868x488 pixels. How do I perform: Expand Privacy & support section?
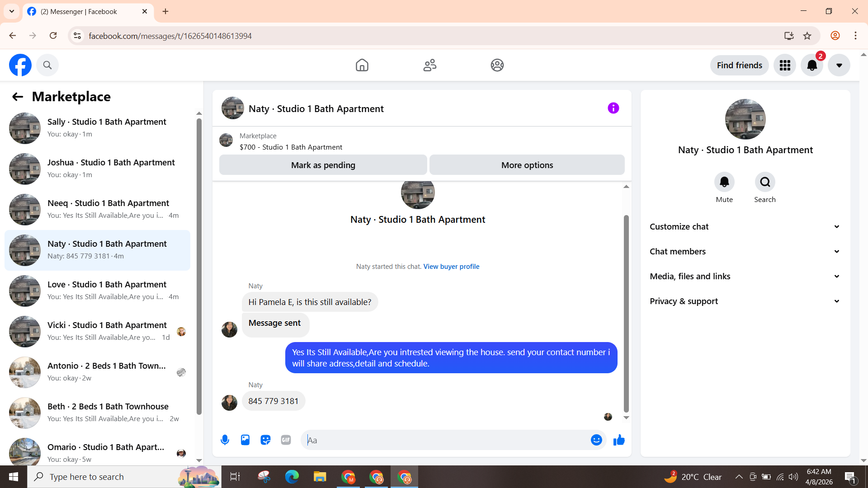745,301
